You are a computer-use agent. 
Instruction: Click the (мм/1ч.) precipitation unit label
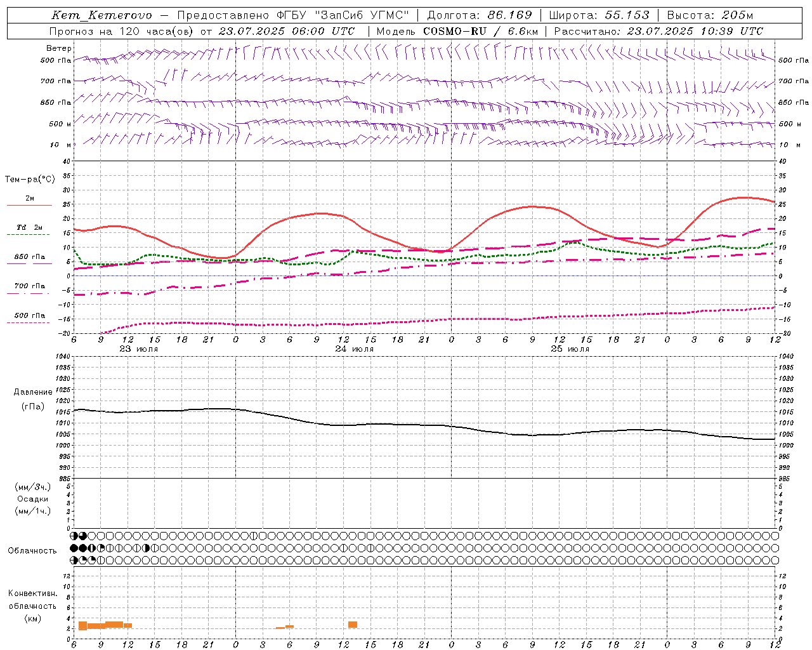[33, 511]
